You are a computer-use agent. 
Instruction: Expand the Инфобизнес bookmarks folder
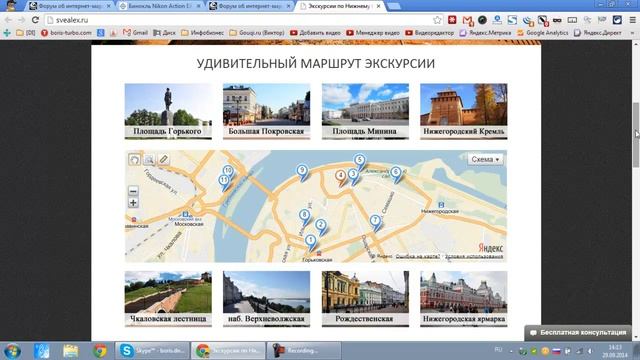(x=202, y=33)
